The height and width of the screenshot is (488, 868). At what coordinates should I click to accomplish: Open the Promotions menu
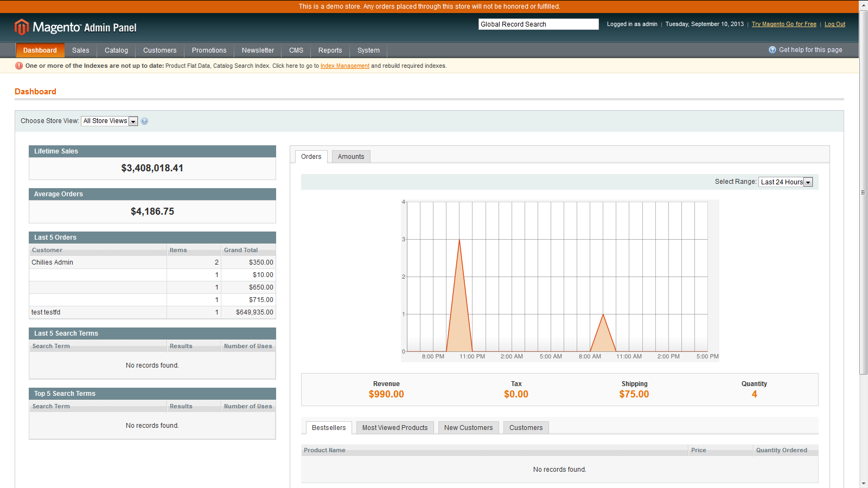pos(209,50)
